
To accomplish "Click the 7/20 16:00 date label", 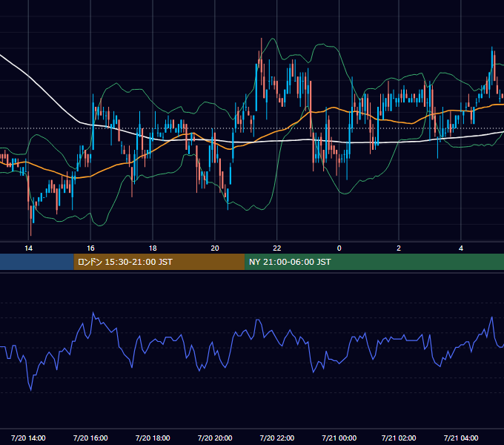I will coord(90,438).
